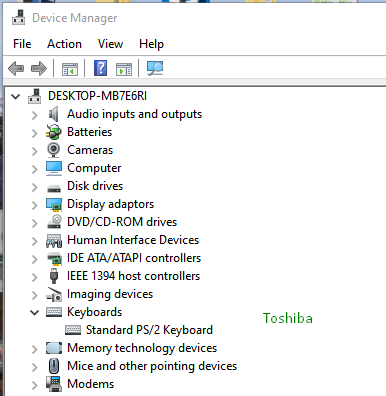Expand Mice and other pointing devices

(35, 367)
